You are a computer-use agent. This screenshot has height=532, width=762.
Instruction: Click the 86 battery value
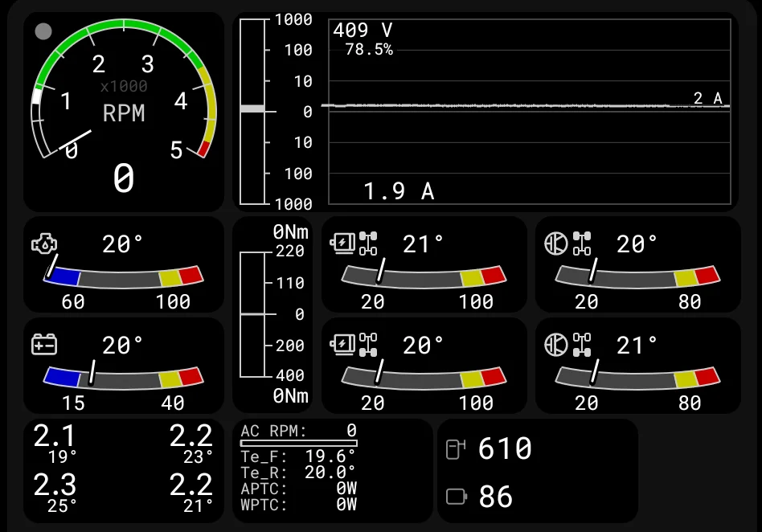click(496, 497)
